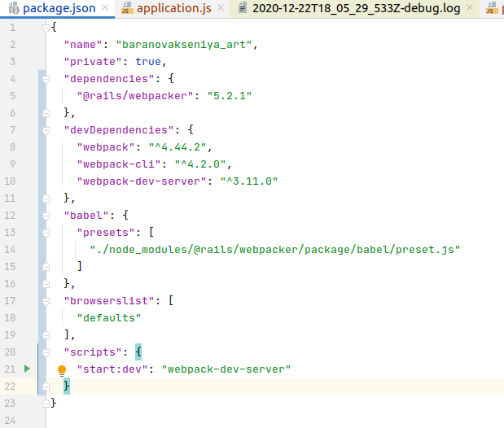Collapse the presets array fold marker
Screen dimensions: 504x428
46,233
